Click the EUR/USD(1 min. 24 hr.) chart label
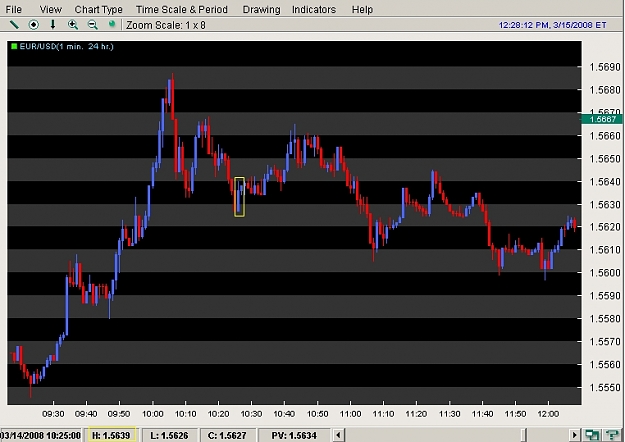 [67, 46]
